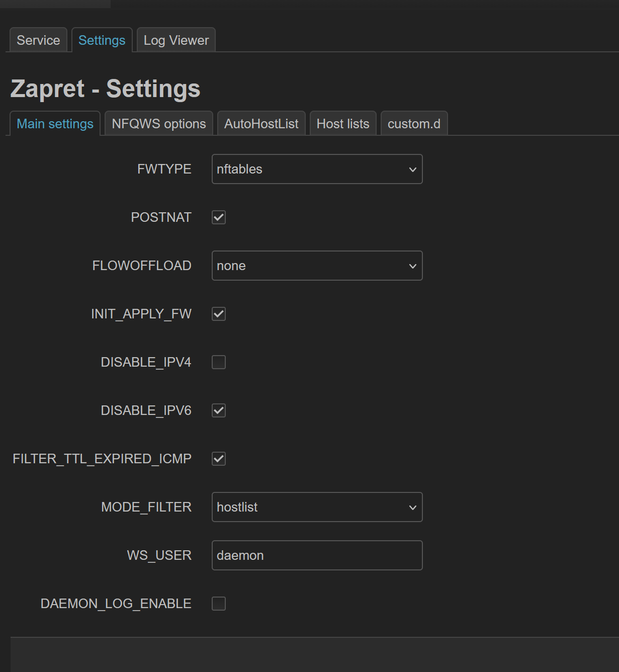Click the MODE_FILTER dropdown chevron arrow
Viewport: 619px width, 672px height.
(x=412, y=508)
